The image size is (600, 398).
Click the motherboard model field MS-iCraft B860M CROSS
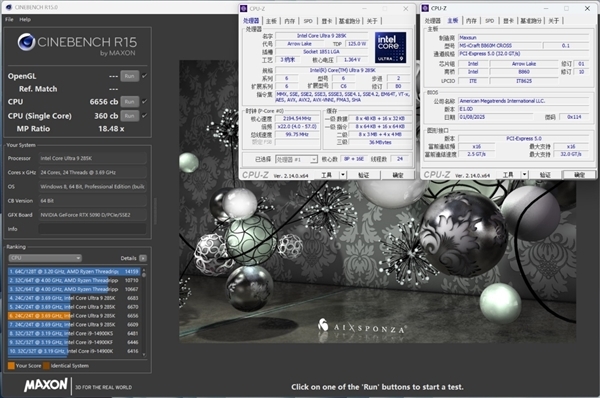point(499,46)
